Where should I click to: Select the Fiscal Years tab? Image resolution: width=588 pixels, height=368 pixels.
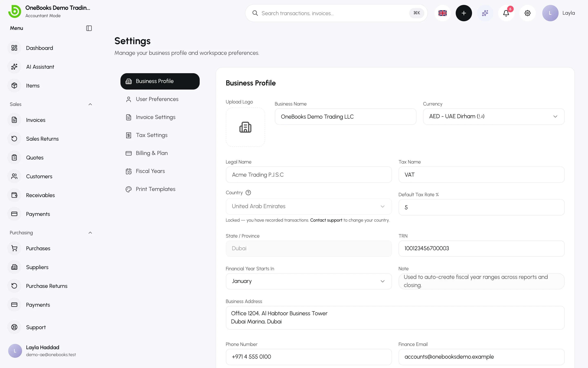coord(160,171)
